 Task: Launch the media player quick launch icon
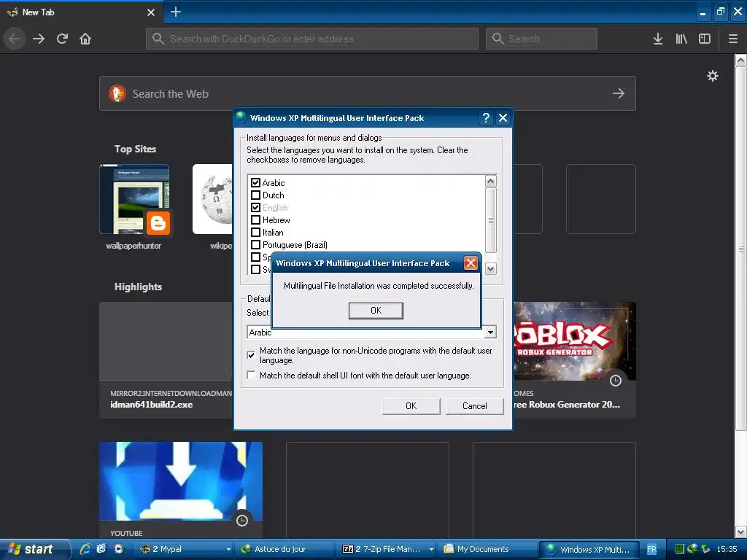pos(118,548)
